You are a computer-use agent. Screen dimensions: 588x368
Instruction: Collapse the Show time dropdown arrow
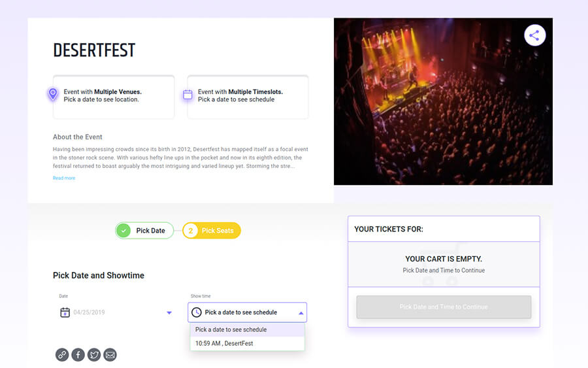301,313
